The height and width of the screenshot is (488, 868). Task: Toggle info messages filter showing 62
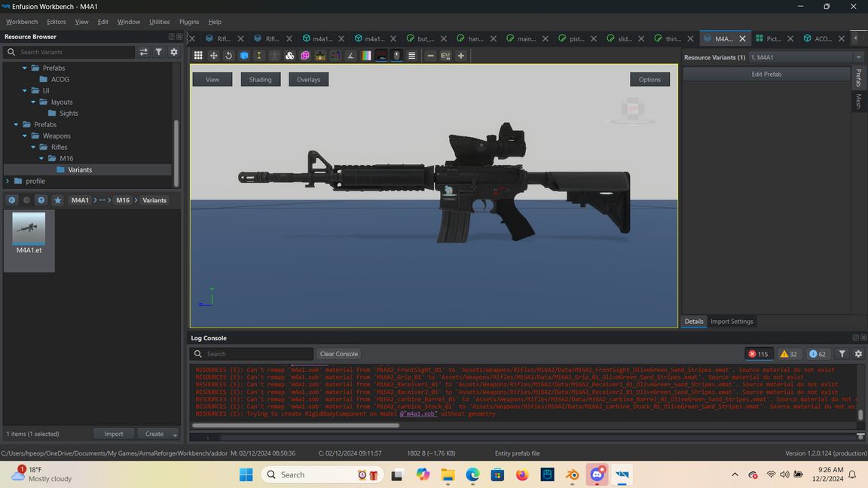click(818, 354)
